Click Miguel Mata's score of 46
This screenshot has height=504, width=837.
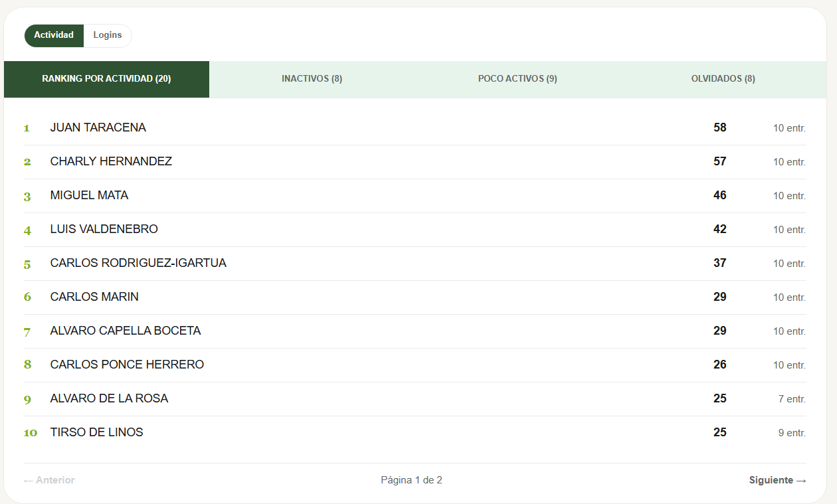click(x=720, y=195)
